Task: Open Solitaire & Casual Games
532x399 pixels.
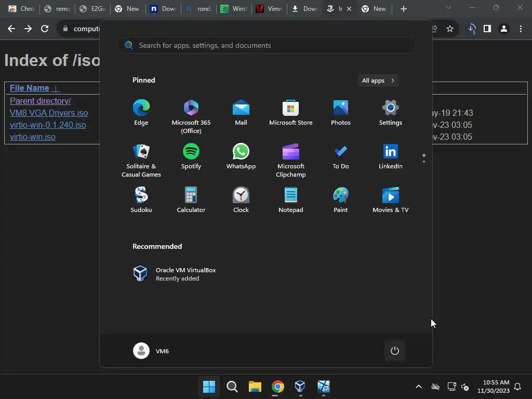Action: [141, 161]
